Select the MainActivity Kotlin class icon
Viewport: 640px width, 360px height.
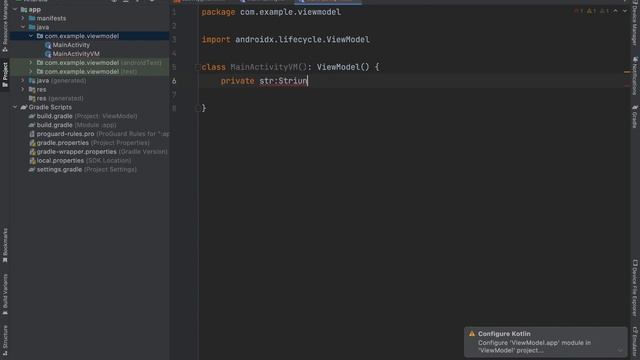pyautogui.click(x=48, y=45)
